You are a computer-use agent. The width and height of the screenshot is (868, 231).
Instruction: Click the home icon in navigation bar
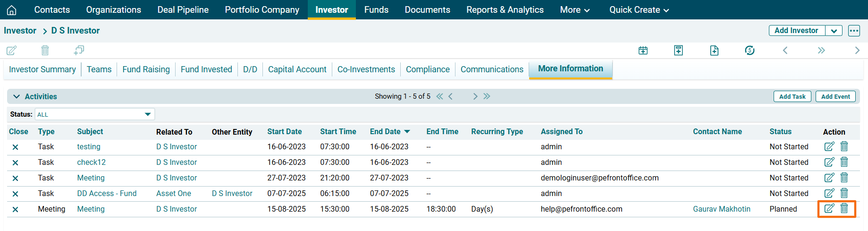pos(12,10)
